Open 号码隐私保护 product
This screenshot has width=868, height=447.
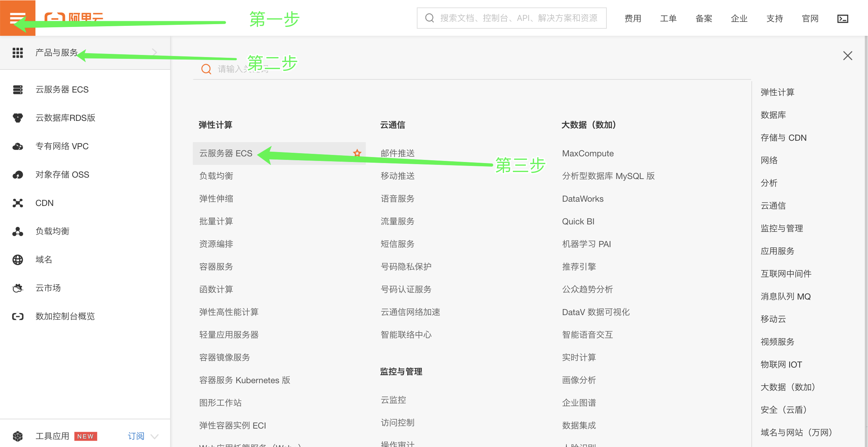[x=406, y=267]
